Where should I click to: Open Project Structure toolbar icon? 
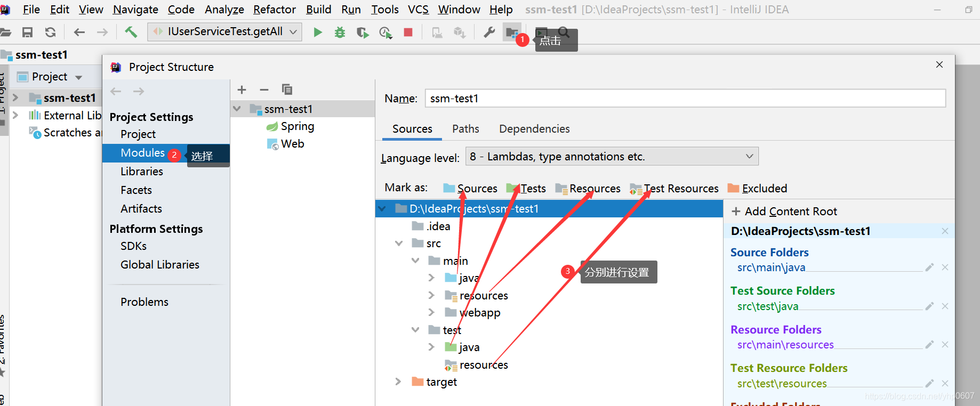[x=512, y=33]
